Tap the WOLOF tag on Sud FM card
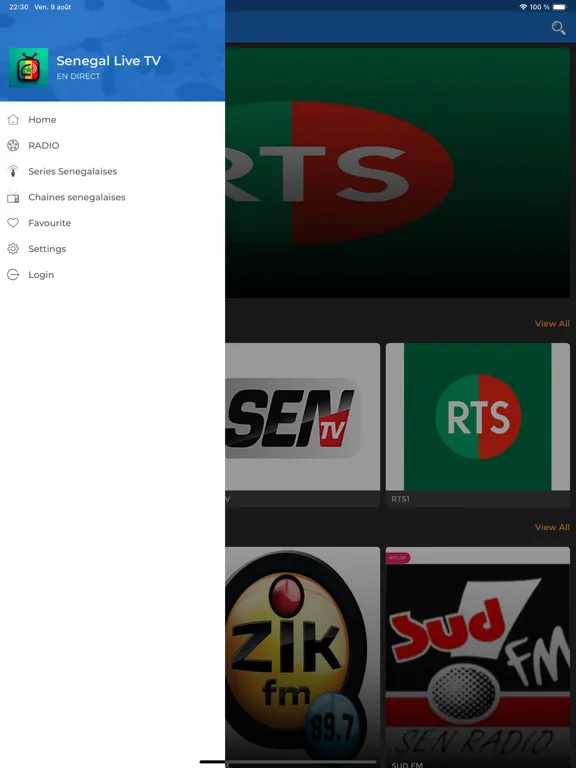576x768 pixels. pos(398,558)
